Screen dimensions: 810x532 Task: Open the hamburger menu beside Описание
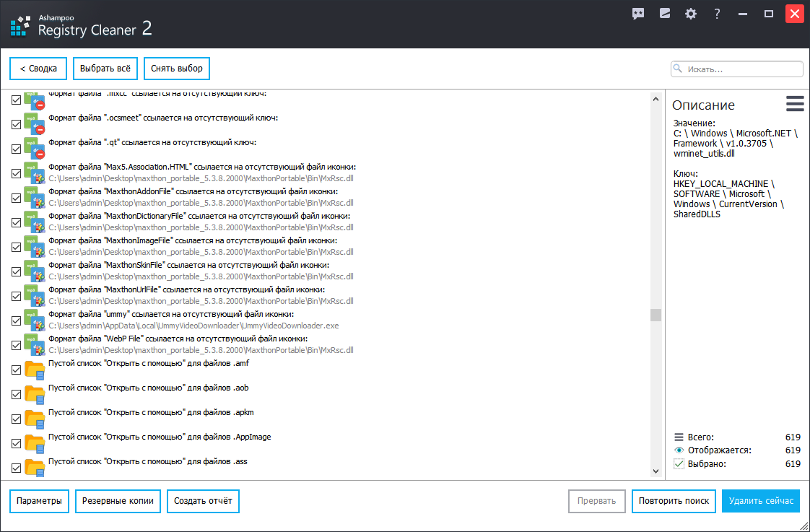pyautogui.click(x=795, y=104)
